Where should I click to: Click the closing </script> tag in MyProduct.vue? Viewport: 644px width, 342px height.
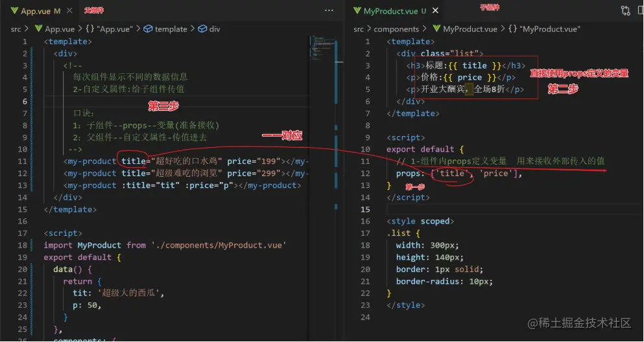click(x=408, y=198)
